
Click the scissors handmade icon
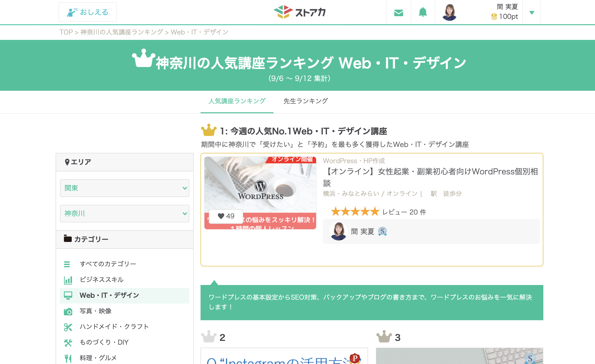(x=68, y=327)
